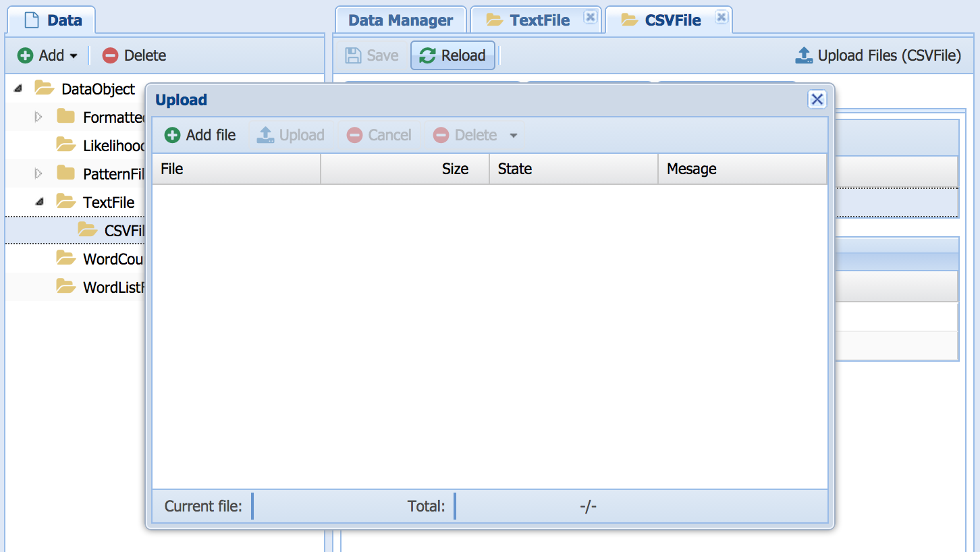The width and height of the screenshot is (980, 552).
Task: Collapse the DataObject tree node
Action: click(x=18, y=88)
